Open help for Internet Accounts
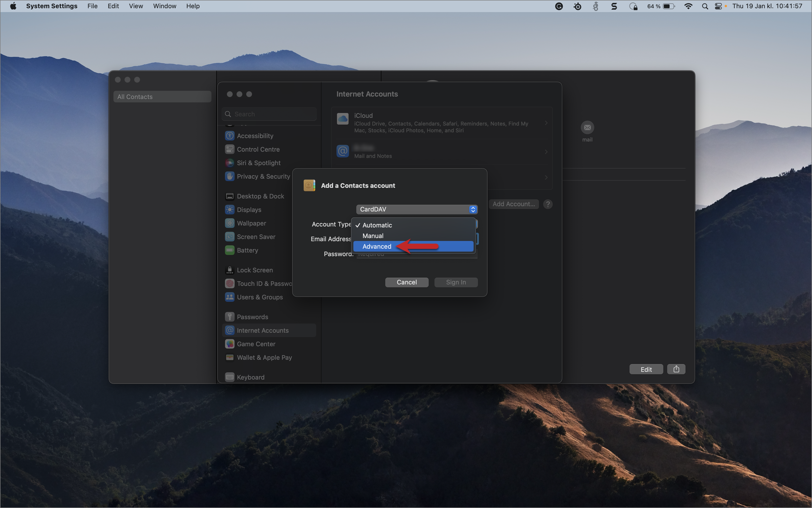 [x=548, y=204]
